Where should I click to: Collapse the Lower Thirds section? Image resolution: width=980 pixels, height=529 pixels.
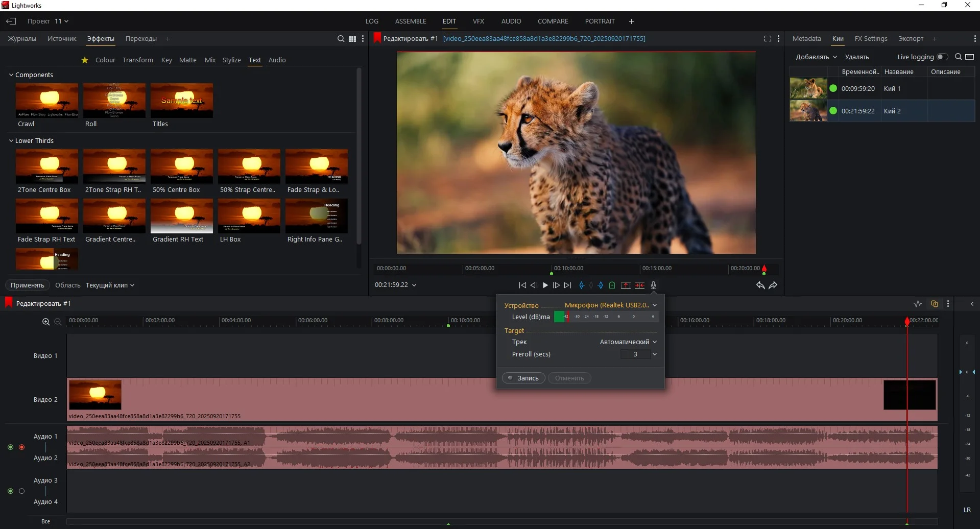11,141
